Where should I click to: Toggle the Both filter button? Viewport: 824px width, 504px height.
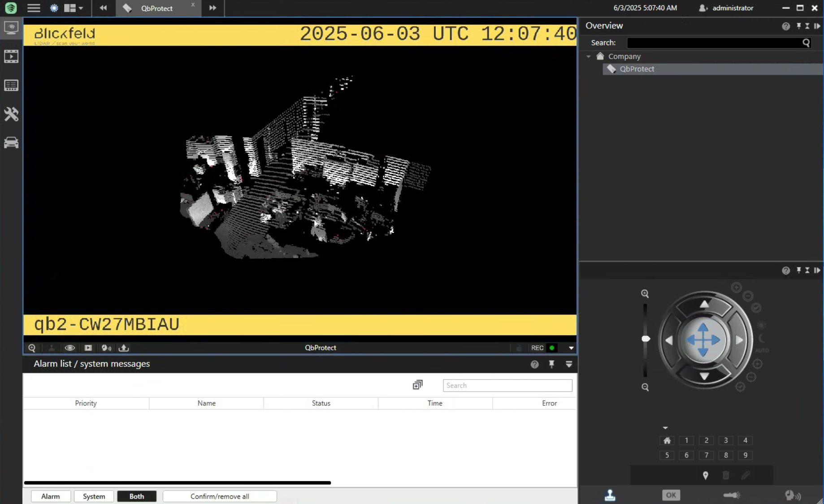pyautogui.click(x=137, y=496)
